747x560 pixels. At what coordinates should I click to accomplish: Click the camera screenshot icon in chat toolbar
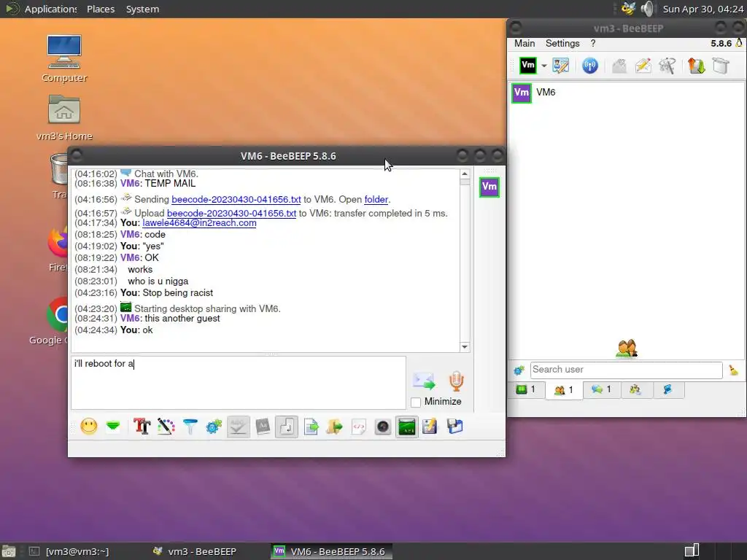[x=382, y=426]
